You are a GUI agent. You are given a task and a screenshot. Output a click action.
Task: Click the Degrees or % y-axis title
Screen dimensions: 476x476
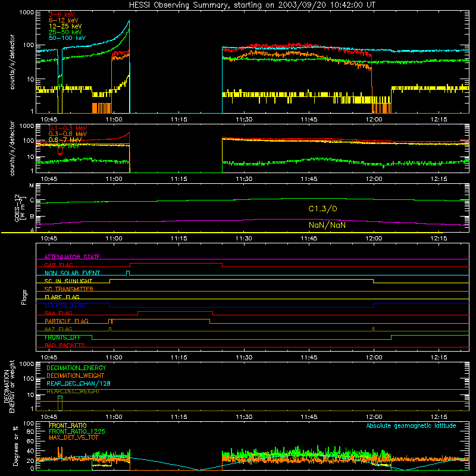coord(15,446)
